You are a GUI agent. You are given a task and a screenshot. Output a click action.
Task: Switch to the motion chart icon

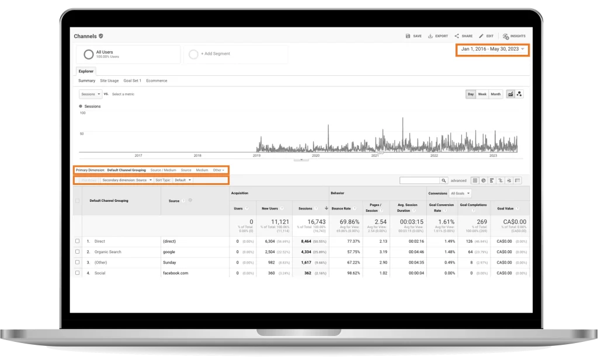click(519, 94)
